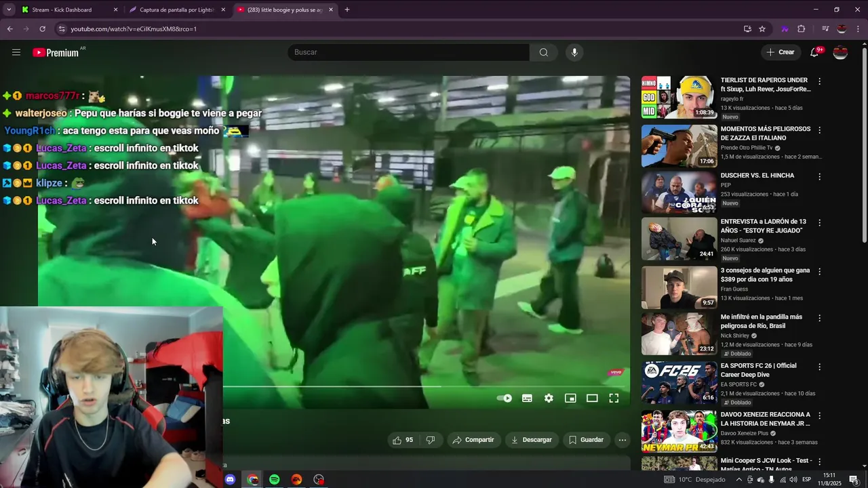Open options menu for TIERLIST DE RAPEROS video

[819, 81]
